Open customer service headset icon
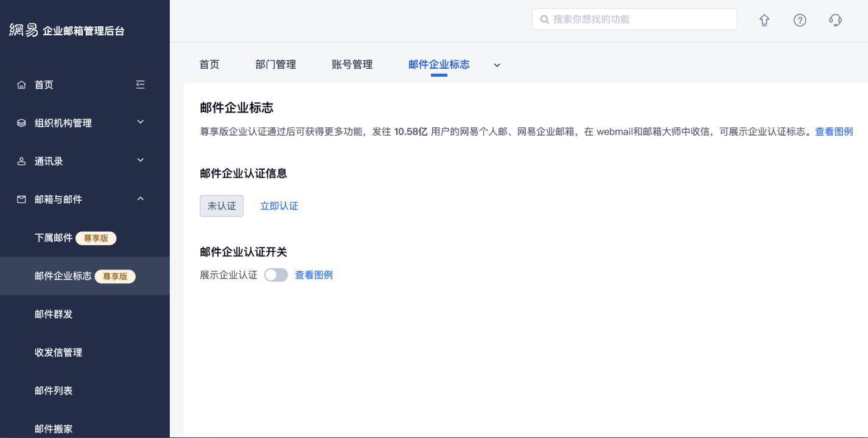The width and height of the screenshot is (868, 438). [835, 20]
